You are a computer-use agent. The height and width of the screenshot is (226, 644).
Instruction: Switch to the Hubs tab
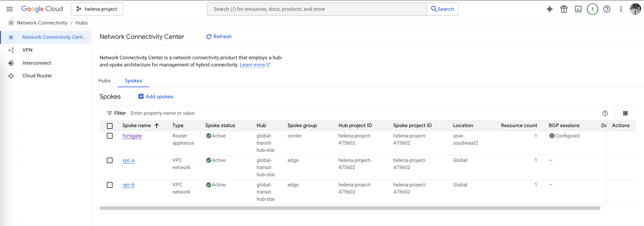tap(104, 81)
